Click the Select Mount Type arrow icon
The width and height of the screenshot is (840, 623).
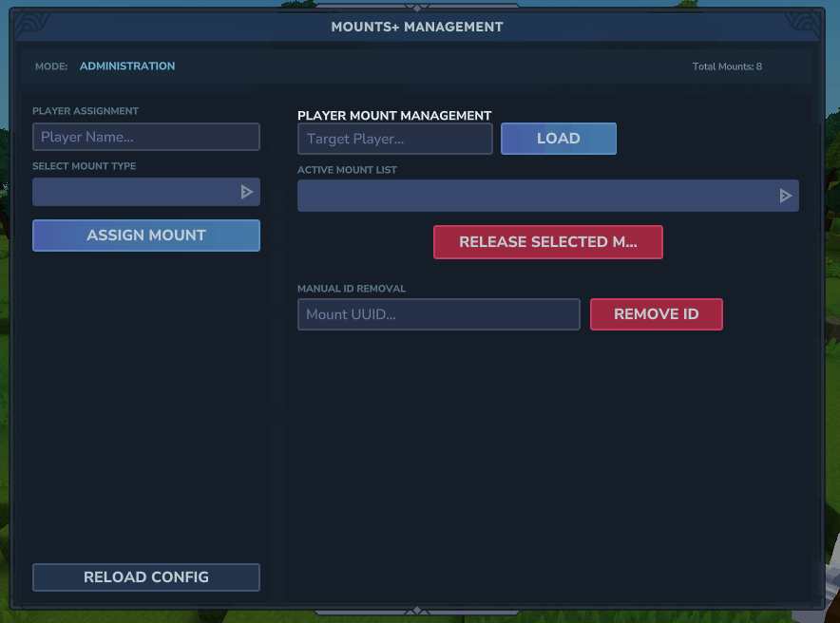pos(247,192)
